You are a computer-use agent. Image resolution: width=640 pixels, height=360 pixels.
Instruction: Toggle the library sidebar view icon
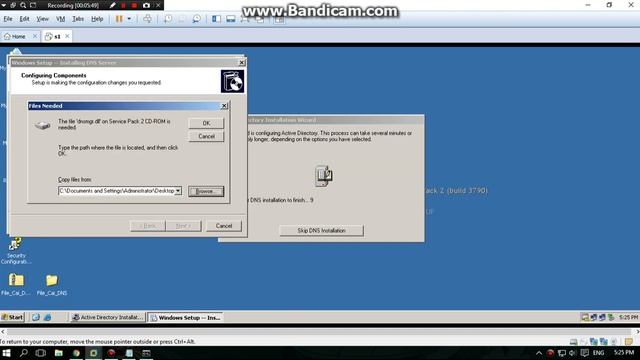(x=216, y=19)
